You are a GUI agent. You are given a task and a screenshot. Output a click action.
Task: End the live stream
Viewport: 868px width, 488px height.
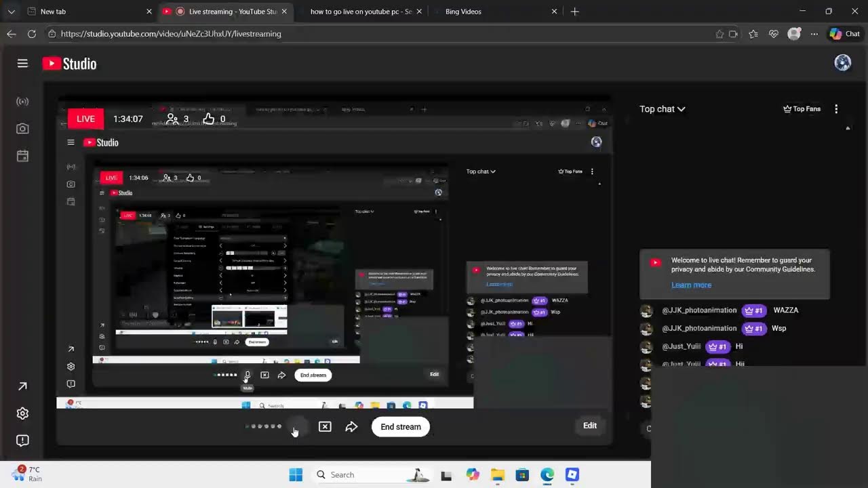[401, 426]
